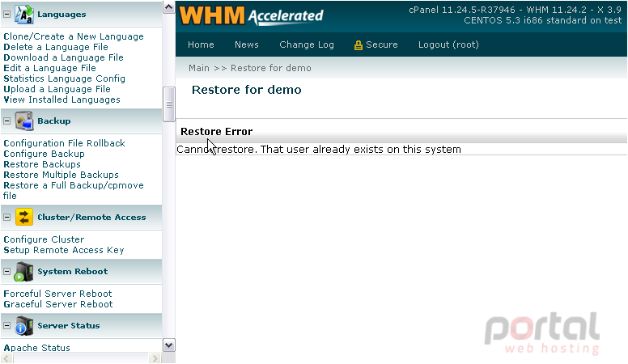This screenshot has height=364, width=628.
Task: Open Configuration File Rollback
Action: [x=65, y=143]
